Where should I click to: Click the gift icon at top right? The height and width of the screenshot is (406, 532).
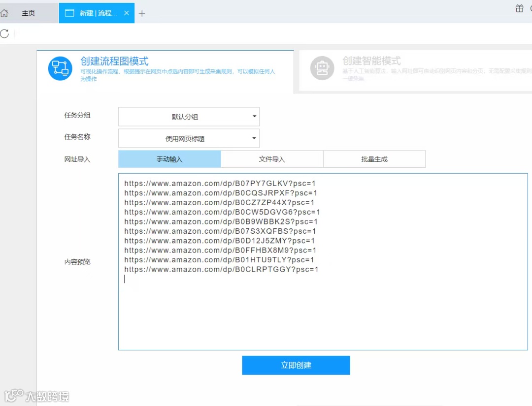[519, 8]
